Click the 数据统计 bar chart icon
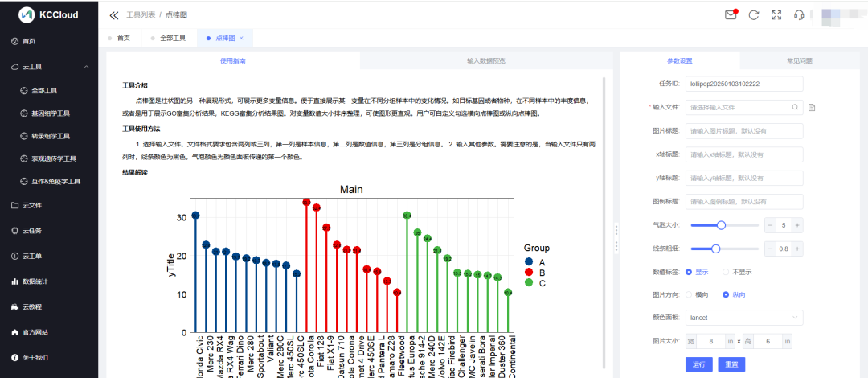868x378 pixels. 15,281
